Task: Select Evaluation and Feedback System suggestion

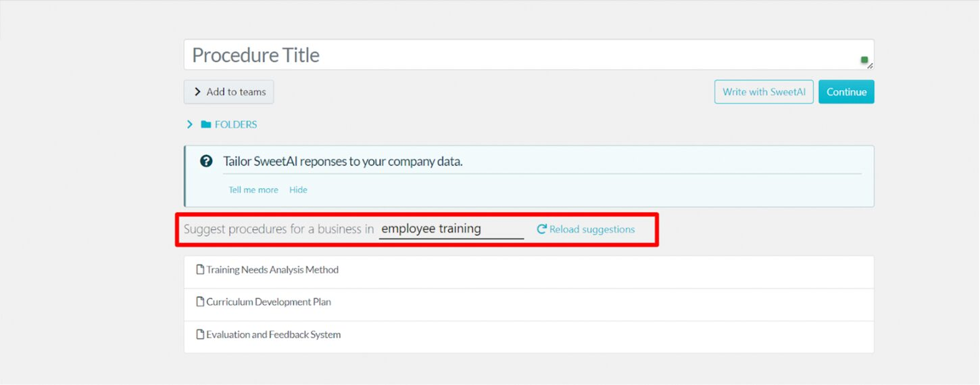Action: pos(529,337)
